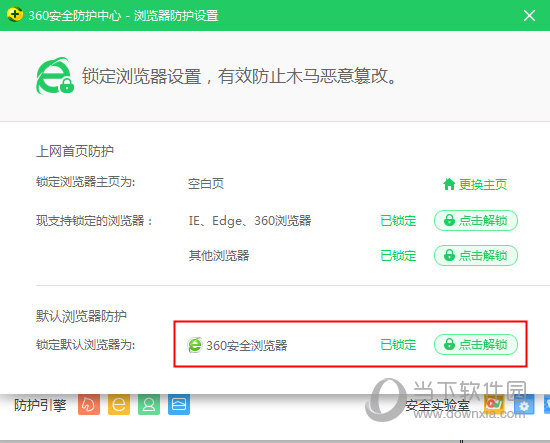Click the 其他浏览器 row label
Image resolution: width=550 pixels, height=443 pixels.
pyautogui.click(x=219, y=255)
